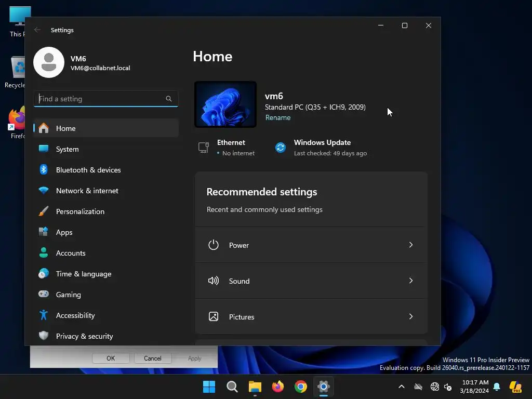532x399 pixels.
Task: Open System settings category
Action: pyautogui.click(x=106, y=149)
